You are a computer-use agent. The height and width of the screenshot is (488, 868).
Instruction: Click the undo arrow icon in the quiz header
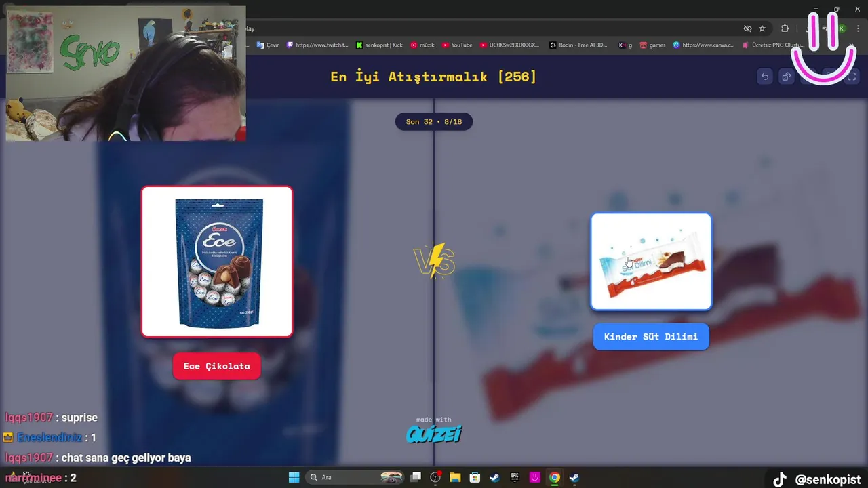(x=765, y=77)
